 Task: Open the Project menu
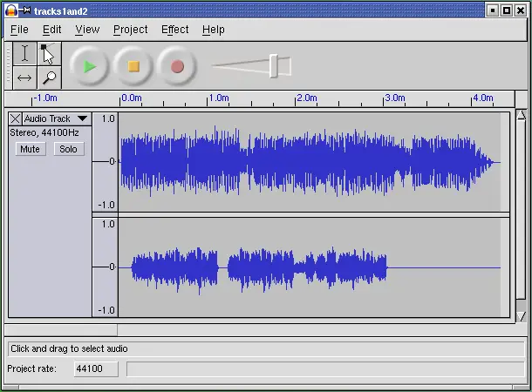click(130, 30)
